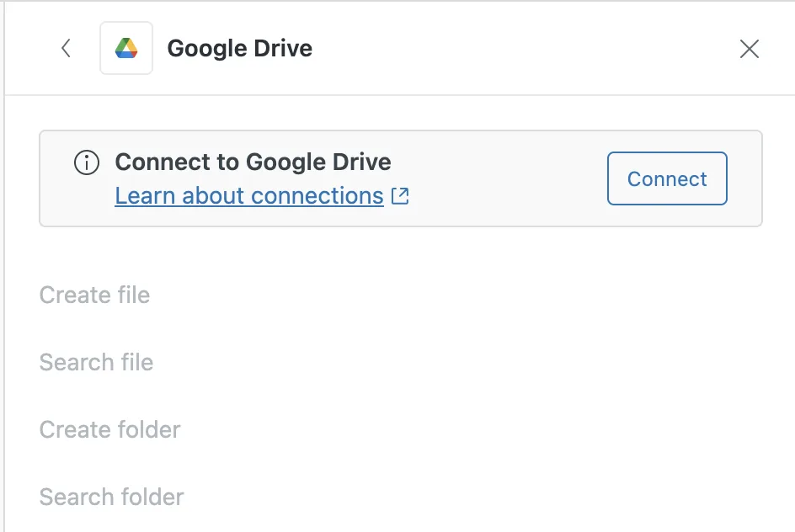Click the Google Drive panel title text

click(239, 49)
